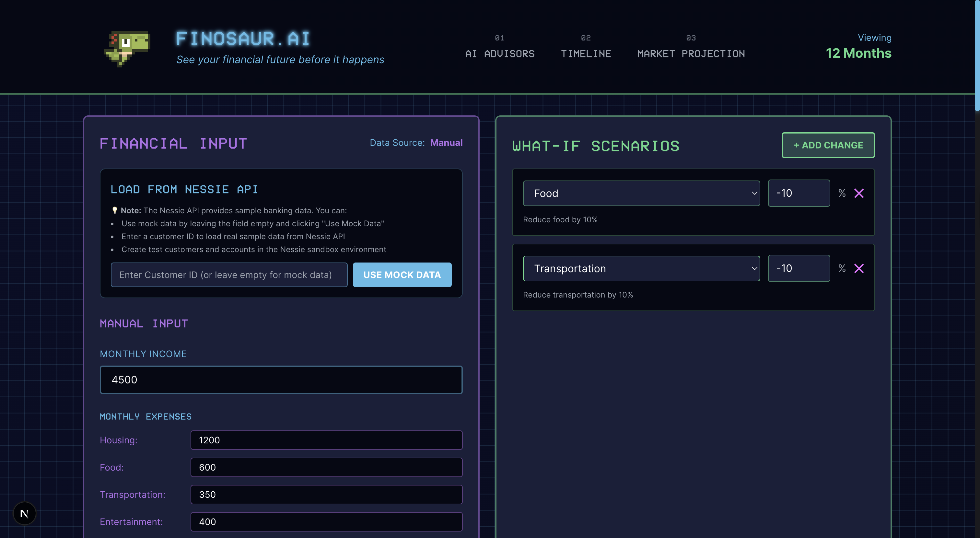
Task: Open the Food category dropdown
Action: (641, 193)
